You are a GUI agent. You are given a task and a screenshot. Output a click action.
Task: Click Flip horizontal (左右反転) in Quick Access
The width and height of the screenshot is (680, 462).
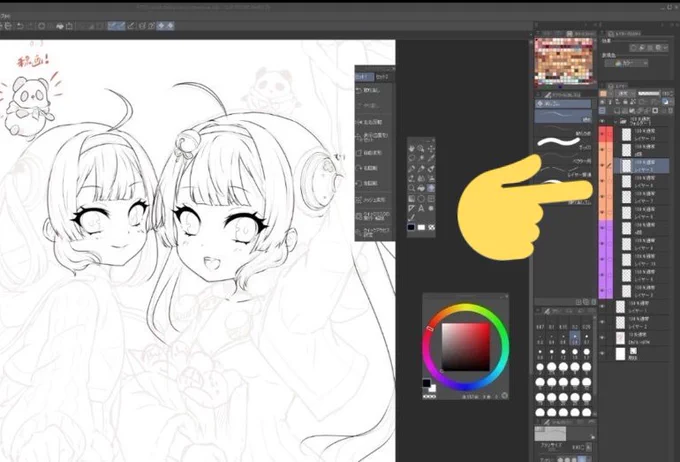[374, 122]
